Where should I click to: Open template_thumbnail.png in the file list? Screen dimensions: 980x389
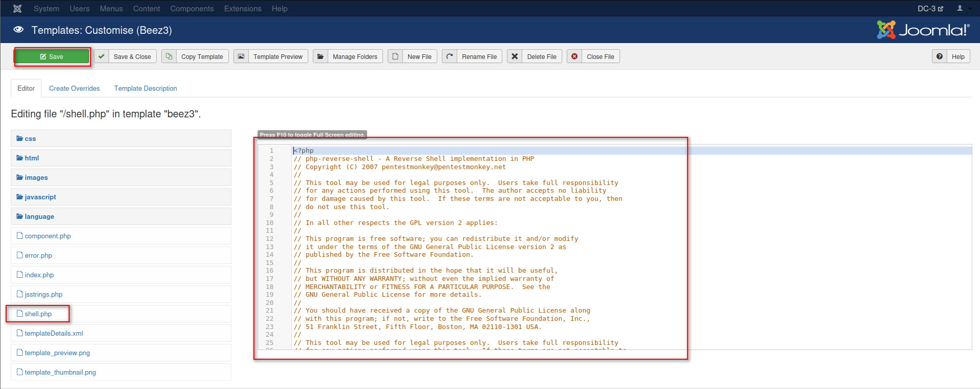(60, 372)
